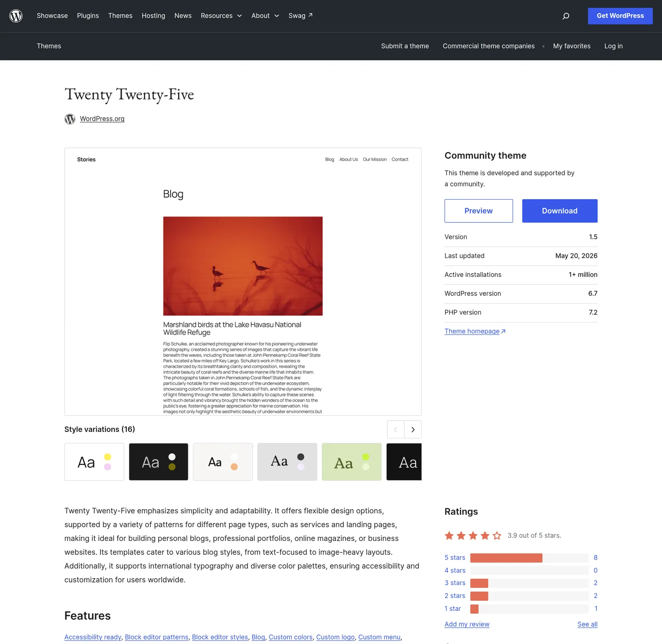Open the Swag external link

coord(301,16)
